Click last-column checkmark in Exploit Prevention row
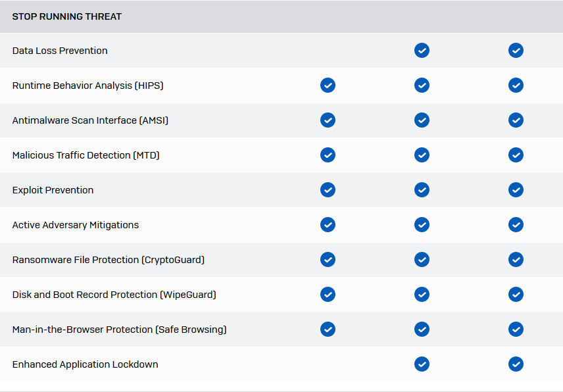This screenshot has width=563, height=392. coord(516,190)
